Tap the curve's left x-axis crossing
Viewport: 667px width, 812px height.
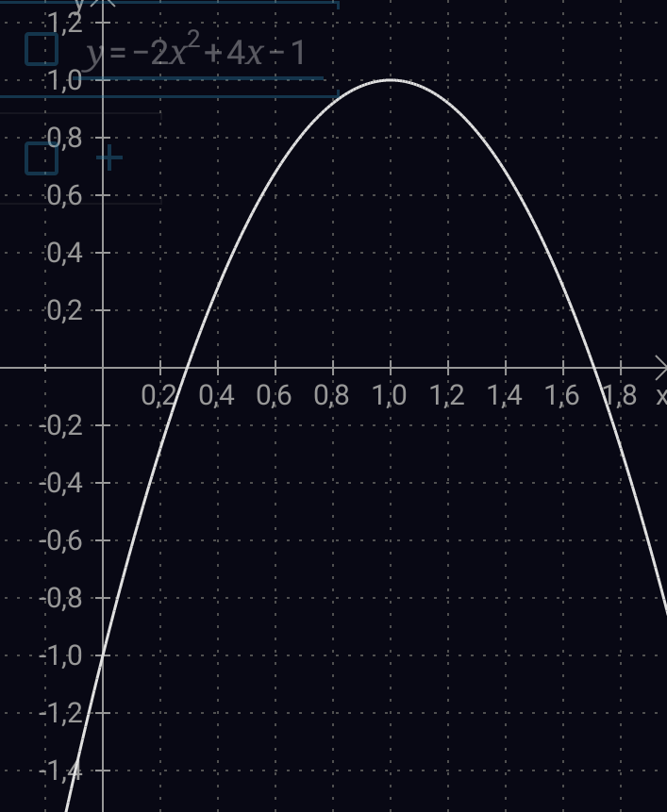[x=188, y=368]
